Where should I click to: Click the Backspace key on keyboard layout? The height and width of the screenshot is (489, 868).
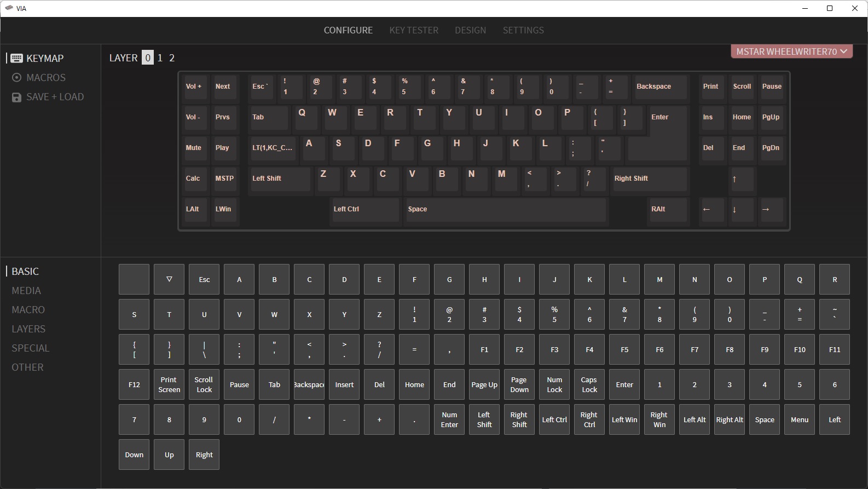tap(659, 87)
